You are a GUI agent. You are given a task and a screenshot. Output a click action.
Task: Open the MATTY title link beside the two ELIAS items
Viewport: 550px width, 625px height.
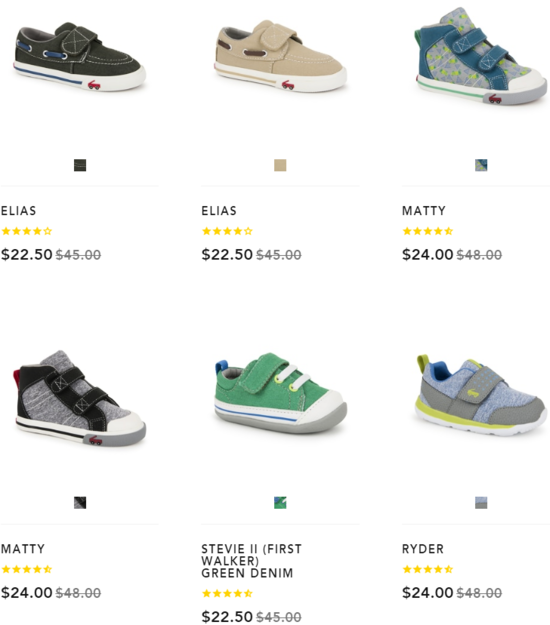424,210
